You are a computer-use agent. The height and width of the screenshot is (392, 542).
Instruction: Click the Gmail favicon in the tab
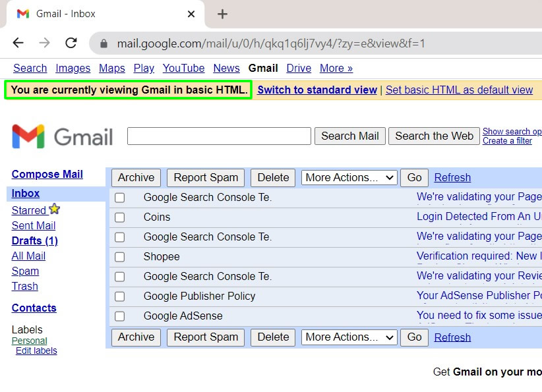(x=23, y=14)
